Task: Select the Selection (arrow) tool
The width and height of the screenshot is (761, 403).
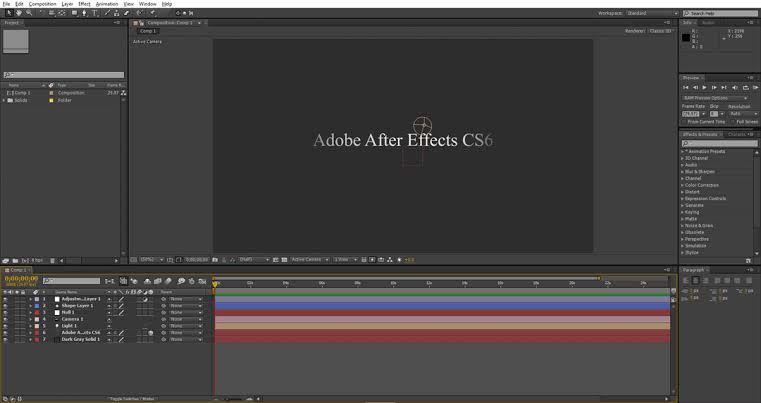Action: [x=9, y=13]
